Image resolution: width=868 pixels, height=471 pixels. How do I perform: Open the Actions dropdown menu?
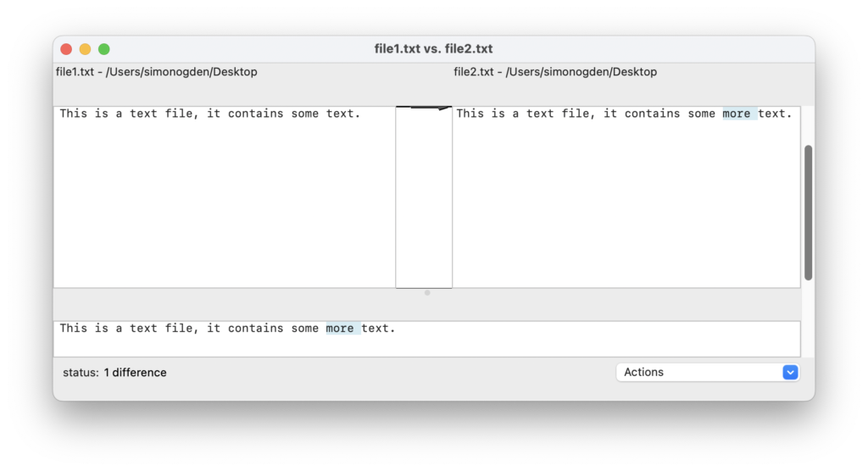pyautogui.click(x=707, y=372)
